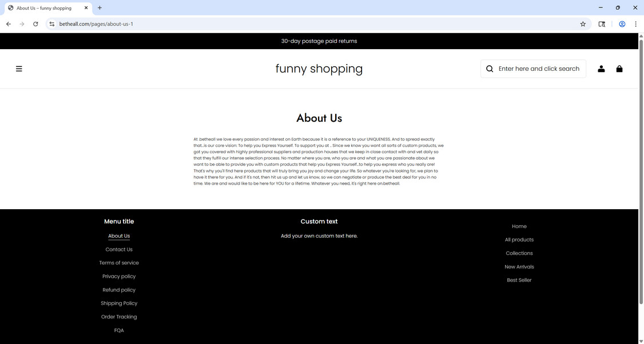This screenshot has height=344, width=644.
Task: Click the search magnifier icon
Action: pyautogui.click(x=490, y=68)
